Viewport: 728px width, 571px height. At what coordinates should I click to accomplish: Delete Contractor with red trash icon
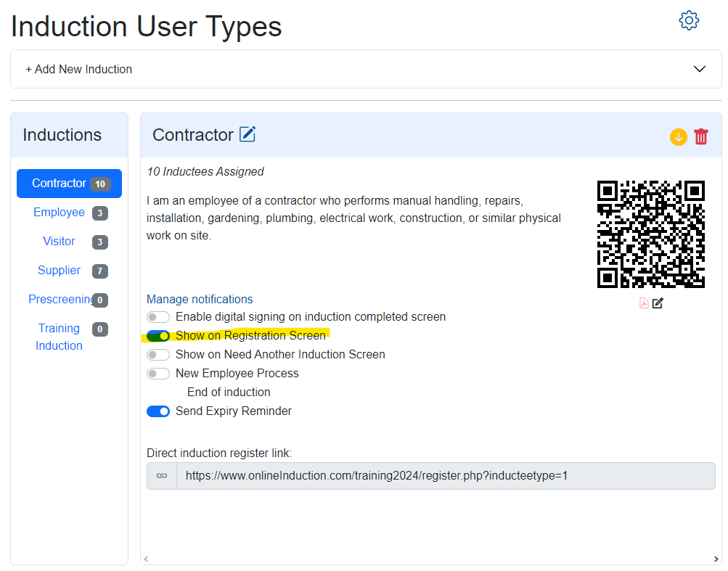pos(700,136)
